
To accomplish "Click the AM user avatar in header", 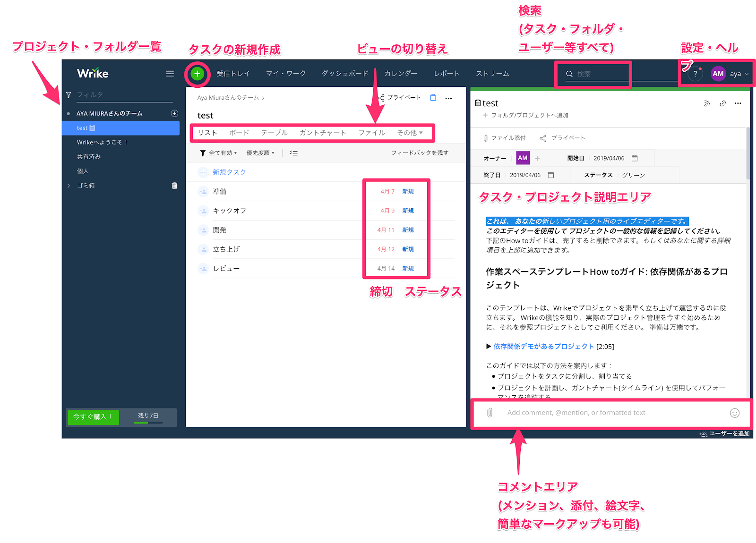I will [718, 74].
